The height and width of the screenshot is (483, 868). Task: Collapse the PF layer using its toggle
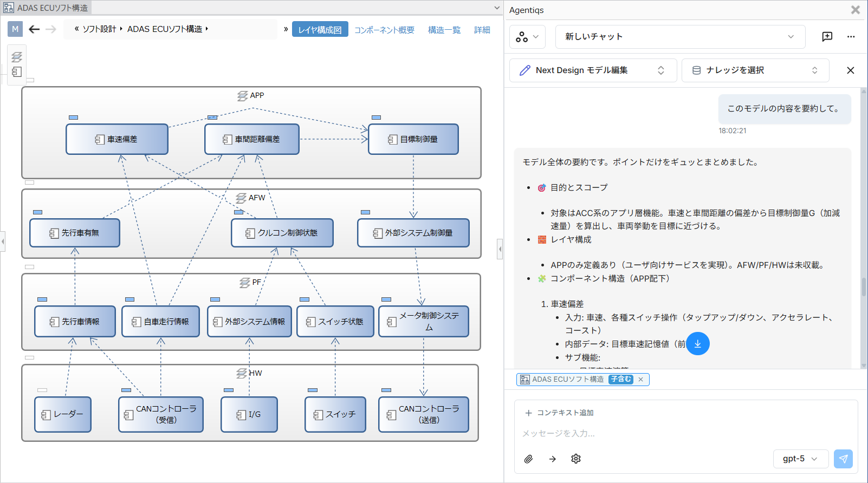[30, 267]
